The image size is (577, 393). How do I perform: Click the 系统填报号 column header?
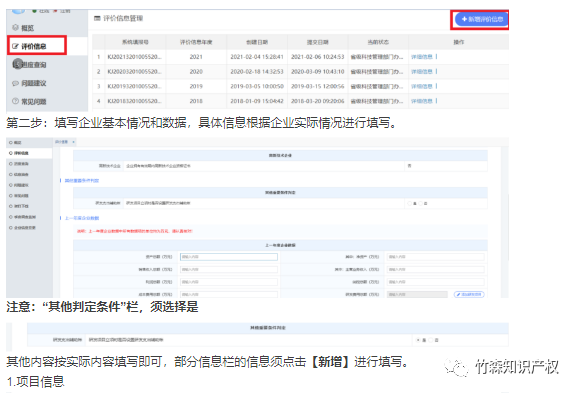[135, 42]
